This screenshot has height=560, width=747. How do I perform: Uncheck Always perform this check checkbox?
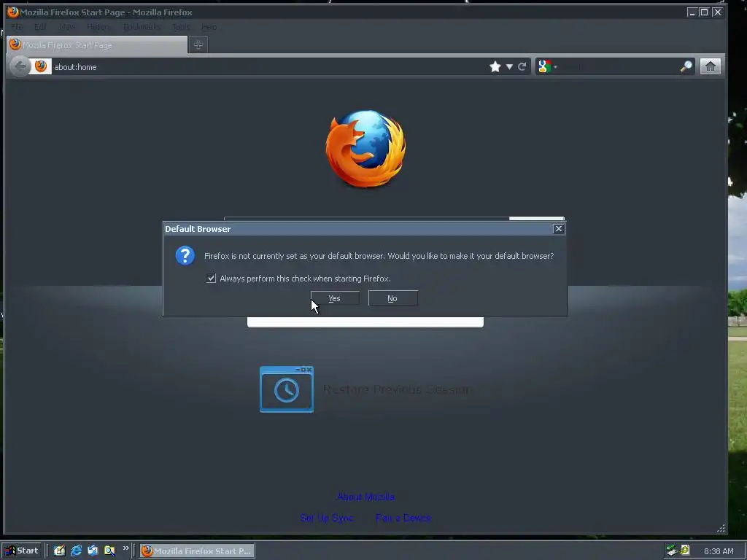[211, 278]
